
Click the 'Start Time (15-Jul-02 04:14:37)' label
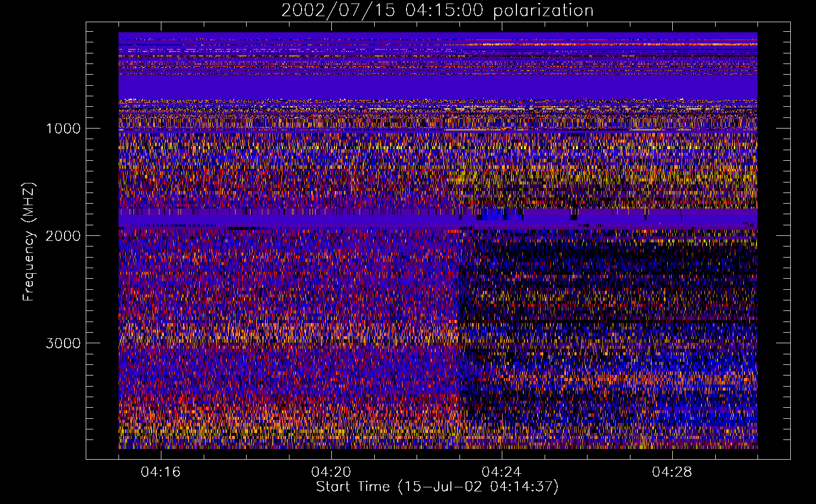437,487
